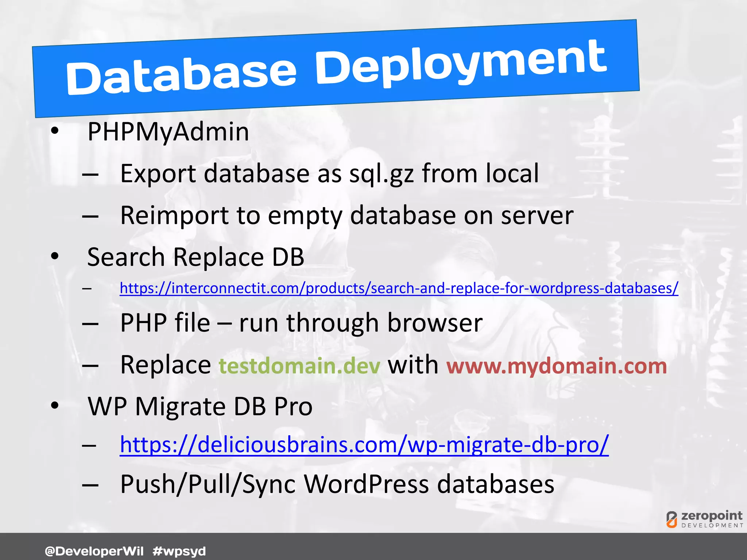
Task: Select 'PHP file – run through browser' line
Action: tap(301, 323)
